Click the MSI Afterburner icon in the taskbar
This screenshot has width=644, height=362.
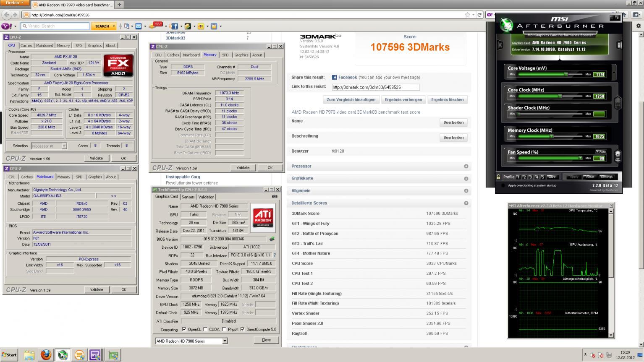[x=63, y=355]
